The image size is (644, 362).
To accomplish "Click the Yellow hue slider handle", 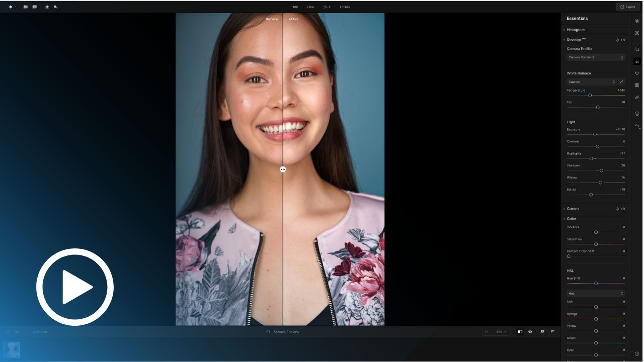I will [x=596, y=331].
